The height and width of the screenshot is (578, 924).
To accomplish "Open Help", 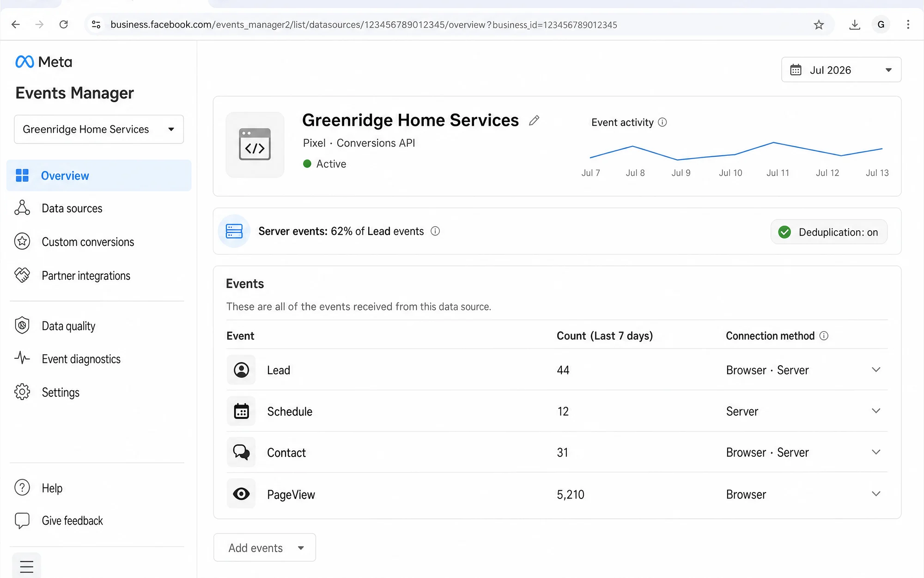I will tap(52, 488).
